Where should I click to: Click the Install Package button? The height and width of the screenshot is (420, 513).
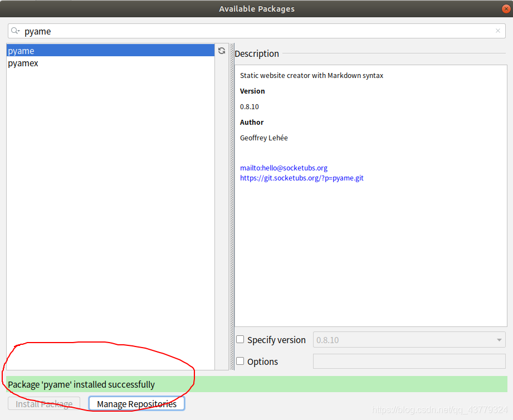coord(43,403)
